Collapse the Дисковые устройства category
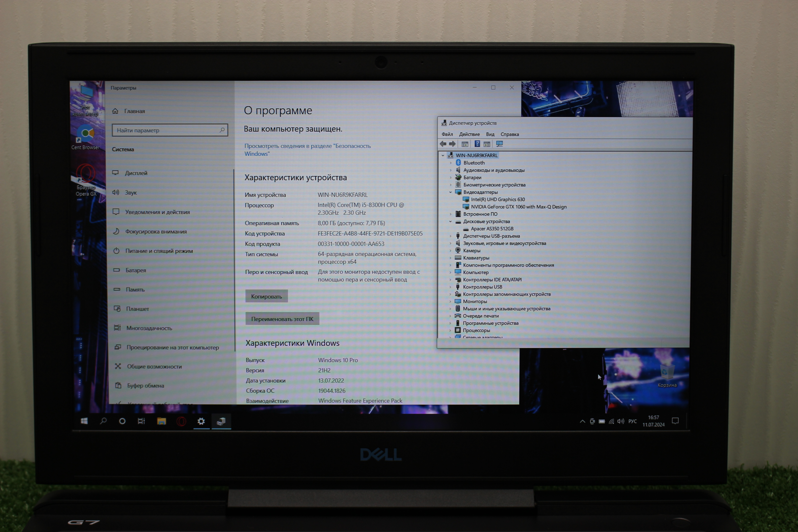The width and height of the screenshot is (798, 532). (x=451, y=222)
